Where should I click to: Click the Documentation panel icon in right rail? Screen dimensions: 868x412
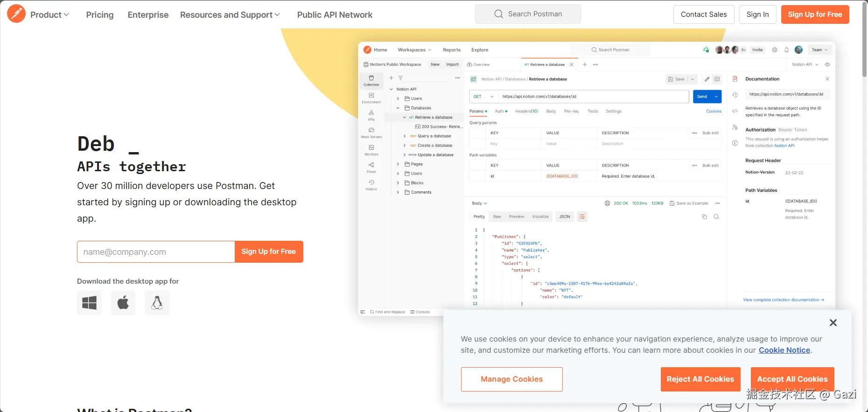[x=735, y=79]
